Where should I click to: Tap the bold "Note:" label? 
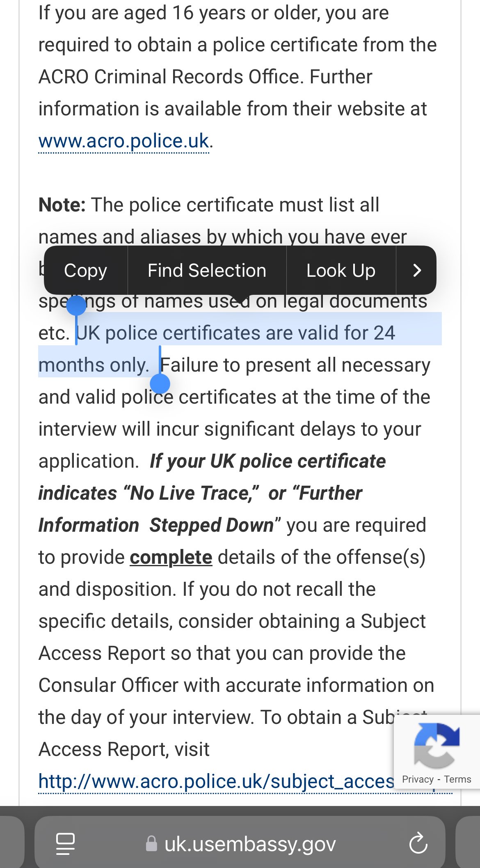[62, 205]
